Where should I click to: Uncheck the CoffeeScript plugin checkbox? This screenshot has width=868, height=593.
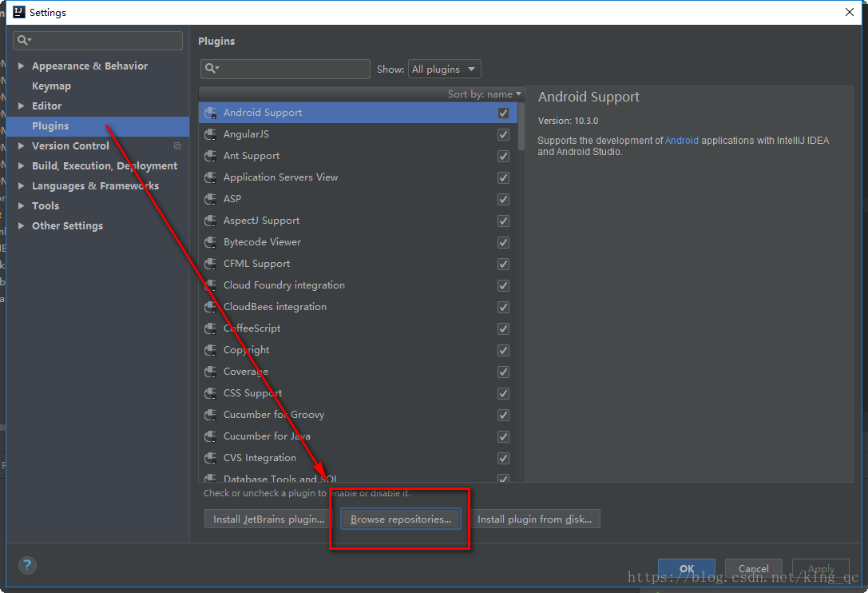click(503, 328)
